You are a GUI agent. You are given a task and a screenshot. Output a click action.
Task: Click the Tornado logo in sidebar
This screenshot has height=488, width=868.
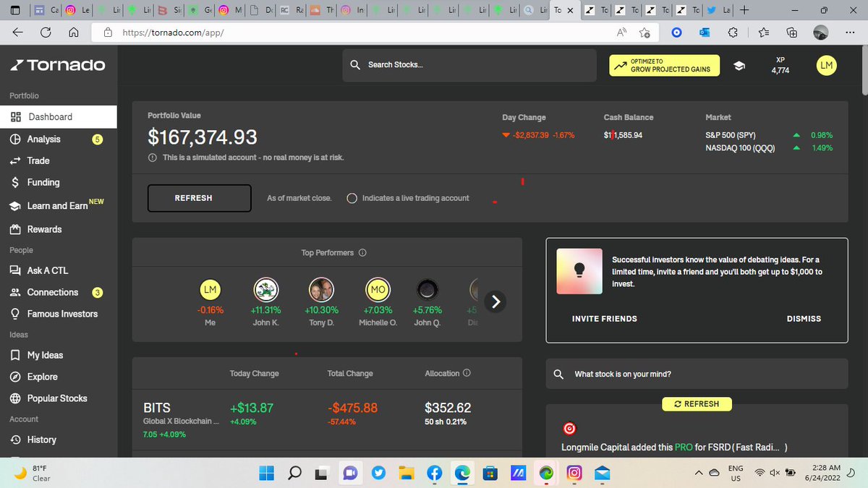tap(58, 65)
